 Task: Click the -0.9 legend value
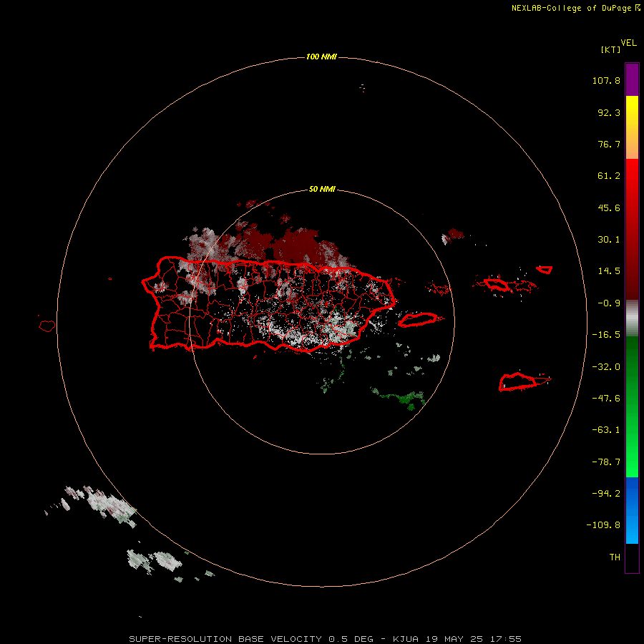[609, 303]
